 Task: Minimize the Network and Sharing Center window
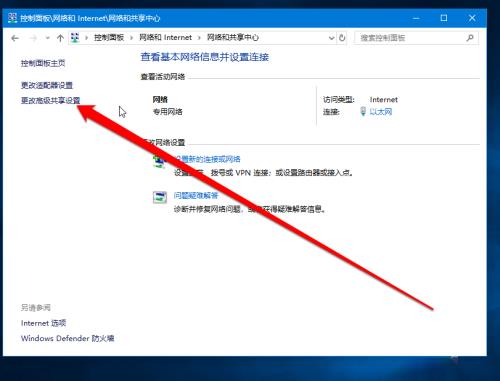416,18
